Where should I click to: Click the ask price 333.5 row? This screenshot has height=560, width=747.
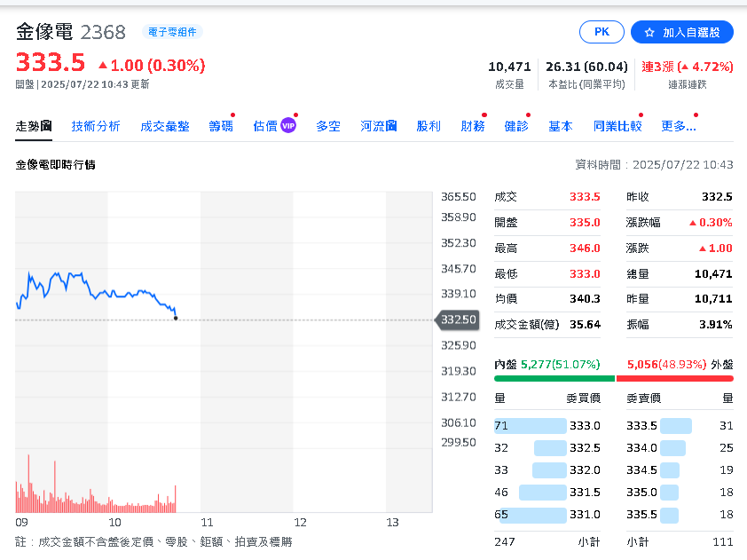point(680,426)
